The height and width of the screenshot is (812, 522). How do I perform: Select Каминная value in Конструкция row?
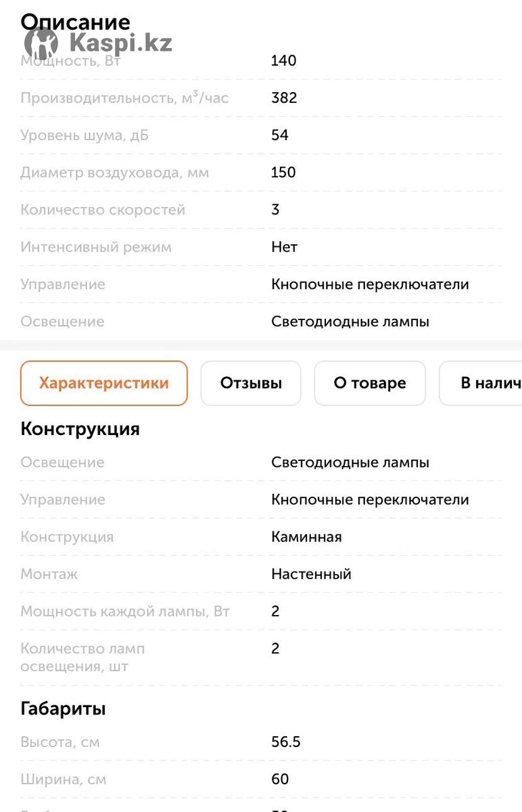pyautogui.click(x=306, y=537)
